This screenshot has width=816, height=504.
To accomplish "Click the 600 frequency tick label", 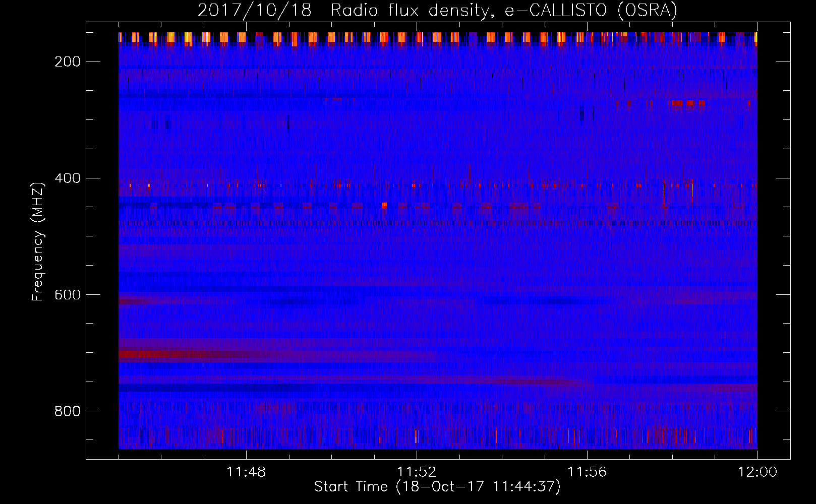I will coord(68,295).
